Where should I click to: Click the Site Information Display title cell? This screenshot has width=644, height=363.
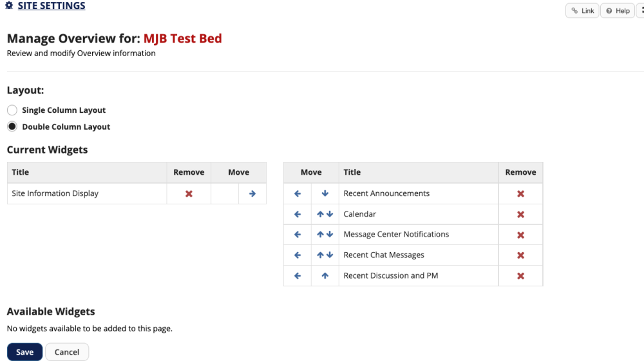point(87,193)
